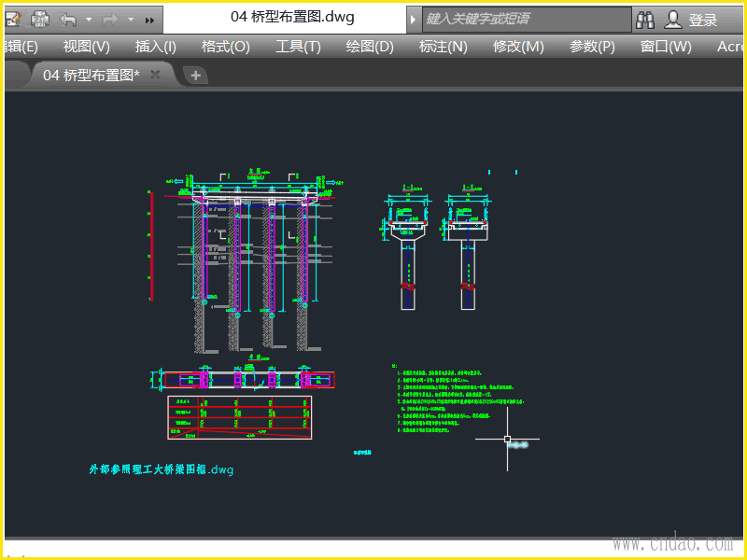Expand the undo history dropdown arrow

[88, 19]
